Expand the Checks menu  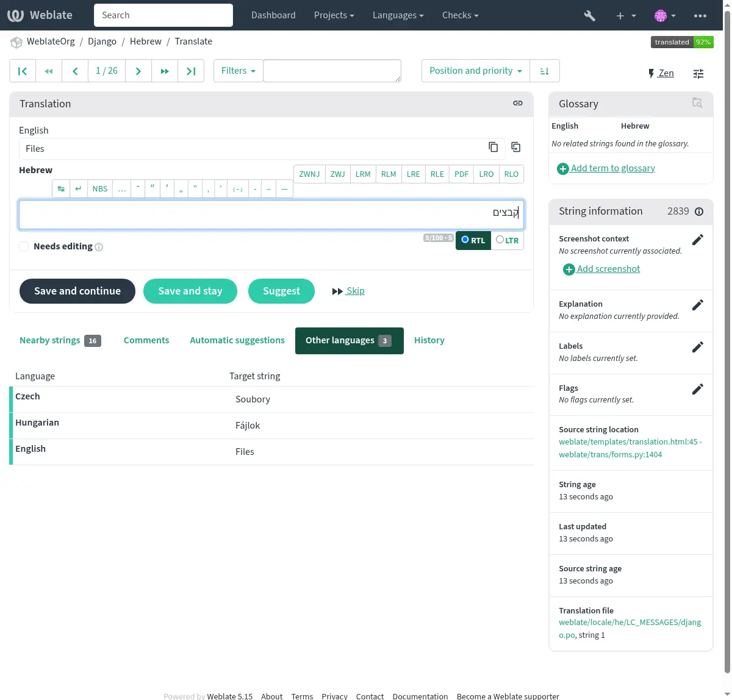[461, 15]
